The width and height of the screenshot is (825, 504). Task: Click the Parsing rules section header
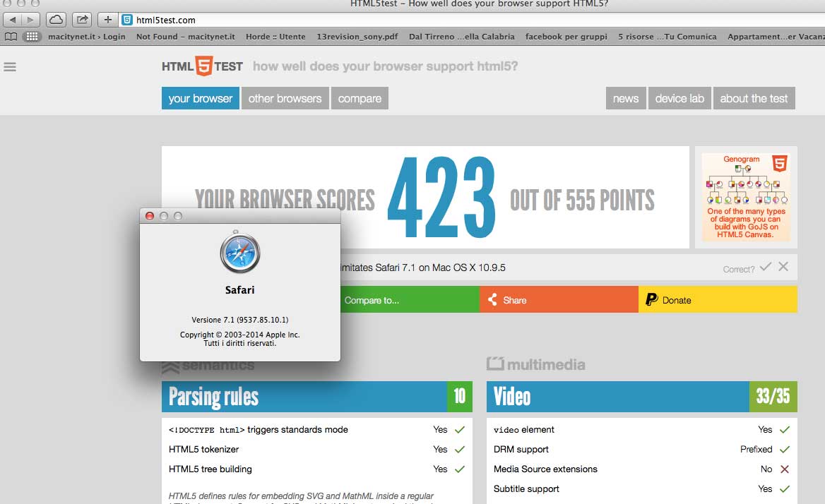[316, 397]
